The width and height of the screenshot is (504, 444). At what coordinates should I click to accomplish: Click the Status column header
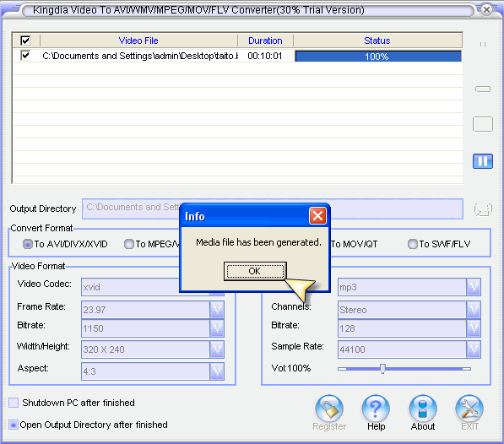click(377, 41)
